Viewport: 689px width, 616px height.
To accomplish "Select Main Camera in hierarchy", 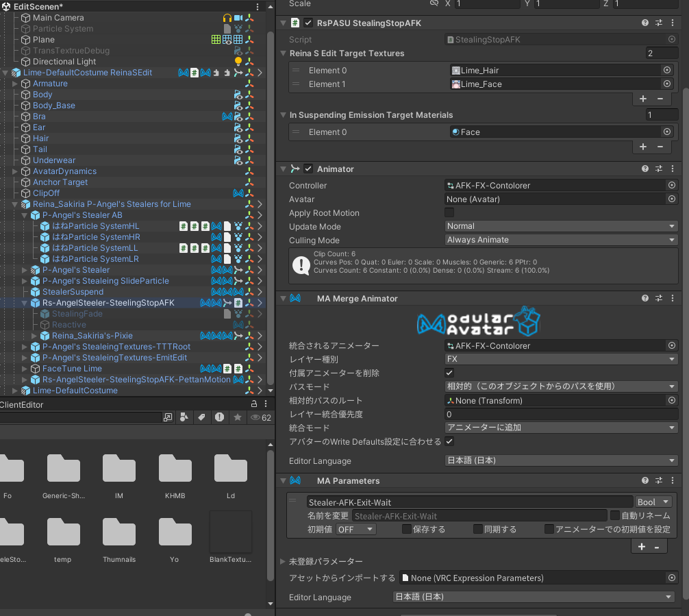I will [58, 18].
